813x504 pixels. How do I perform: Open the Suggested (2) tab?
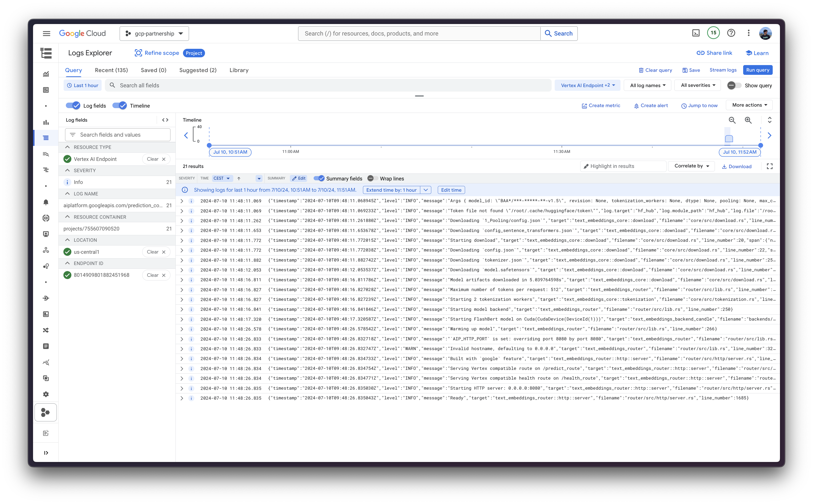pos(198,70)
